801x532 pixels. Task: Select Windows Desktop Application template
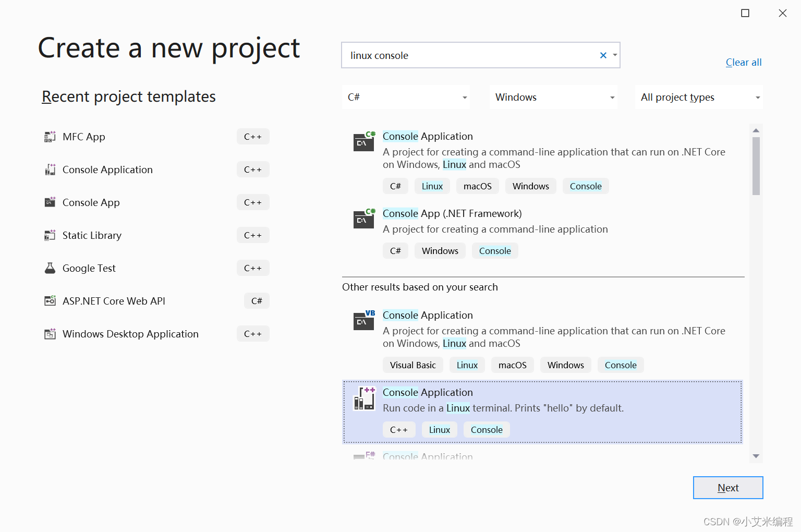[156, 334]
